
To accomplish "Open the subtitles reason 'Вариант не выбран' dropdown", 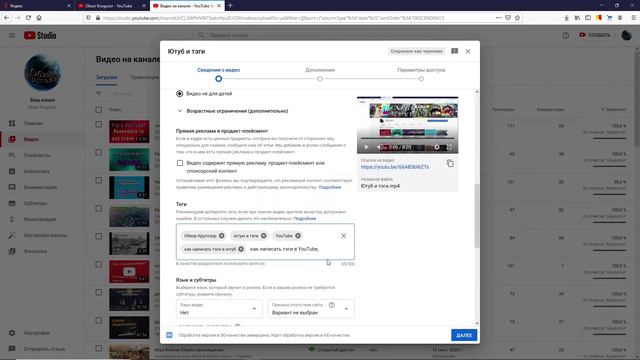I will [311, 309].
